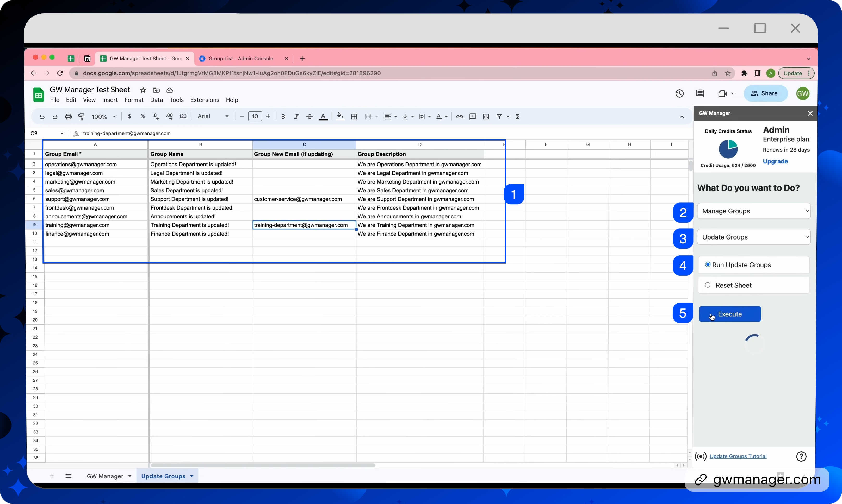Open browser extensions puzzle icon
Screen dimensions: 842x504
tap(744, 73)
